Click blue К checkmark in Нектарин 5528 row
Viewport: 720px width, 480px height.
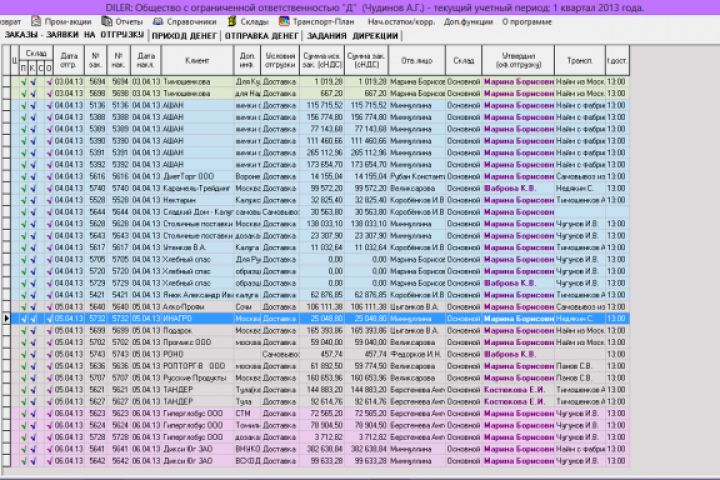pos(33,200)
